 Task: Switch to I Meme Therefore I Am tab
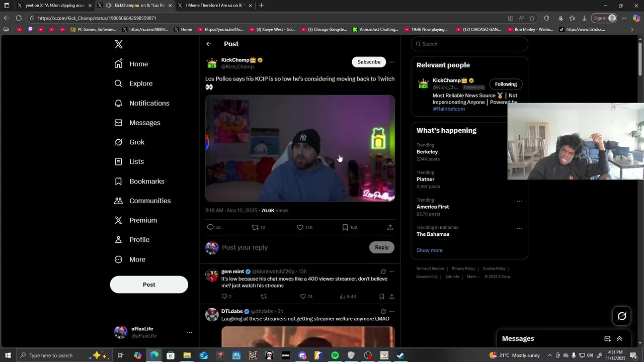coord(215,5)
